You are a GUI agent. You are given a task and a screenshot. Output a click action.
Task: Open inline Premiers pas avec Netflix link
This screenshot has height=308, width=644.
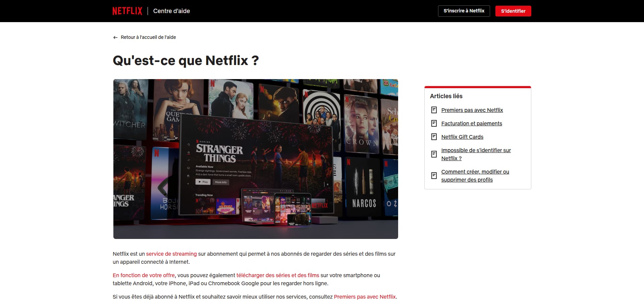click(x=365, y=297)
